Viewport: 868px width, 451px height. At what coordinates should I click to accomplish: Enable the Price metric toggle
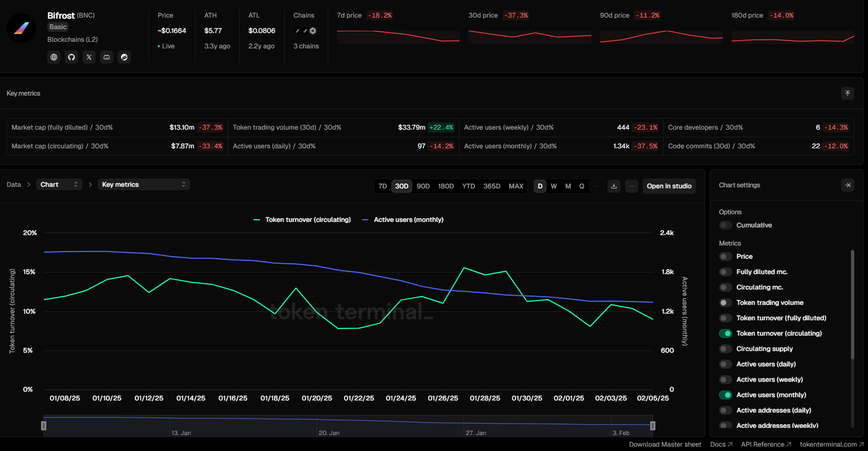click(726, 257)
